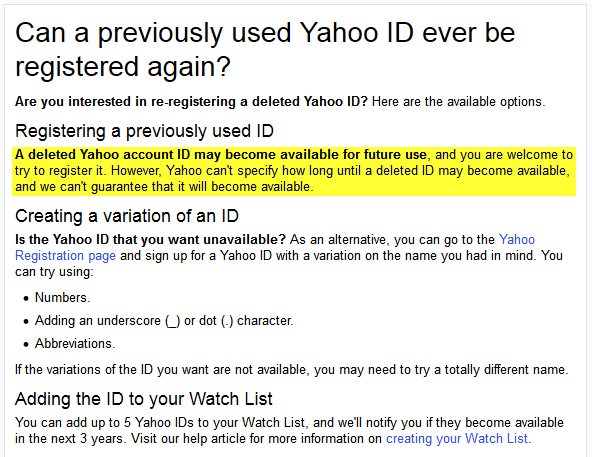Click the main title about previously used Yahoo ID
The width and height of the screenshot is (592, 457).
click(x=265, y=49)
